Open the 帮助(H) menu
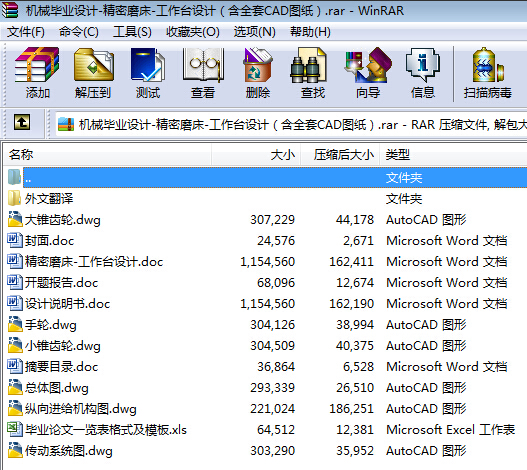 (x=310, y=32)
